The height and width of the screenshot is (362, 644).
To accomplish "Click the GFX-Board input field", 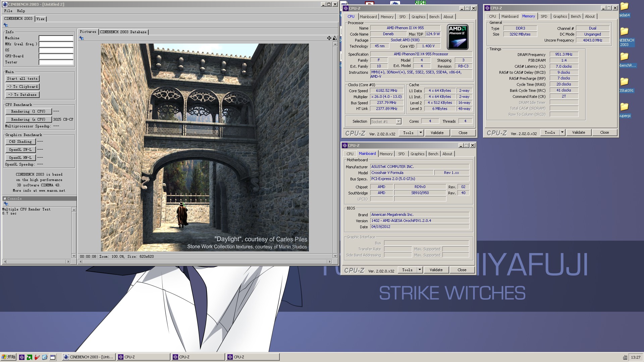I will (56, 56).
